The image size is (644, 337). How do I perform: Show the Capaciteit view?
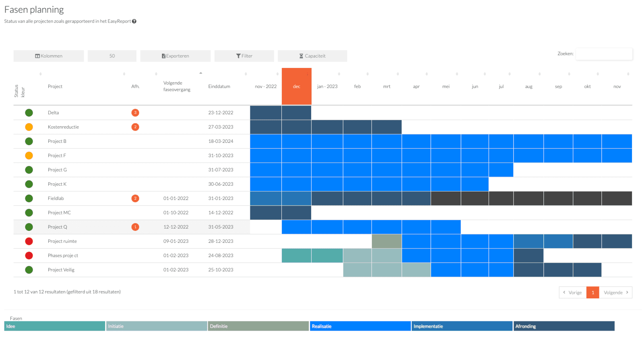pos(312,56)
